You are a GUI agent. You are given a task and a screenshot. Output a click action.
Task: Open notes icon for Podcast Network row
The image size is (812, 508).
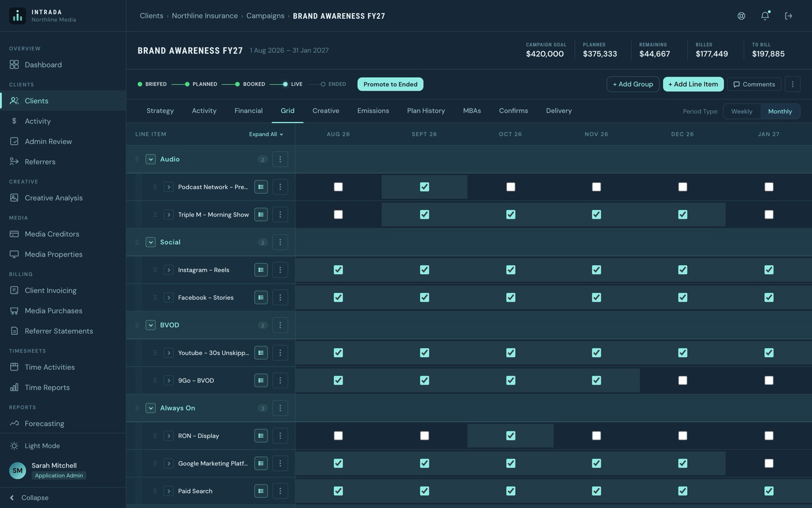(x=261, y=187)
